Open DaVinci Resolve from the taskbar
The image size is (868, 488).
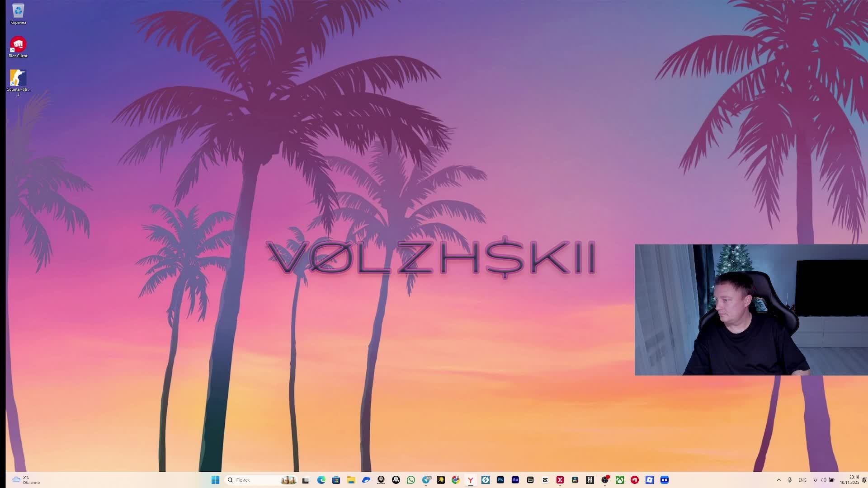click(575, 480)
